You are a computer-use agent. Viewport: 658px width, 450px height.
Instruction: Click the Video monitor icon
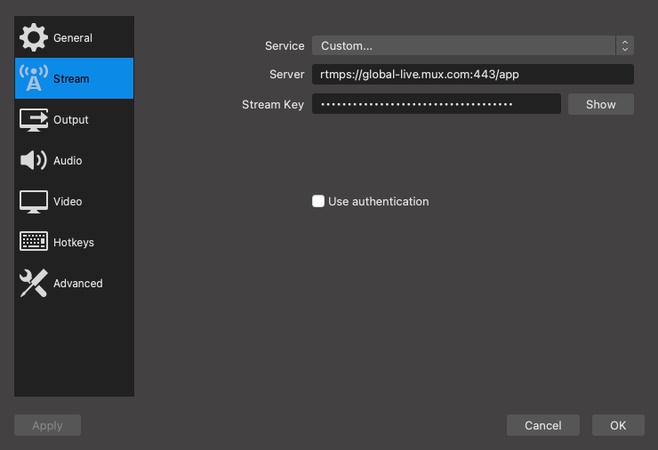[x=34, y=202]
